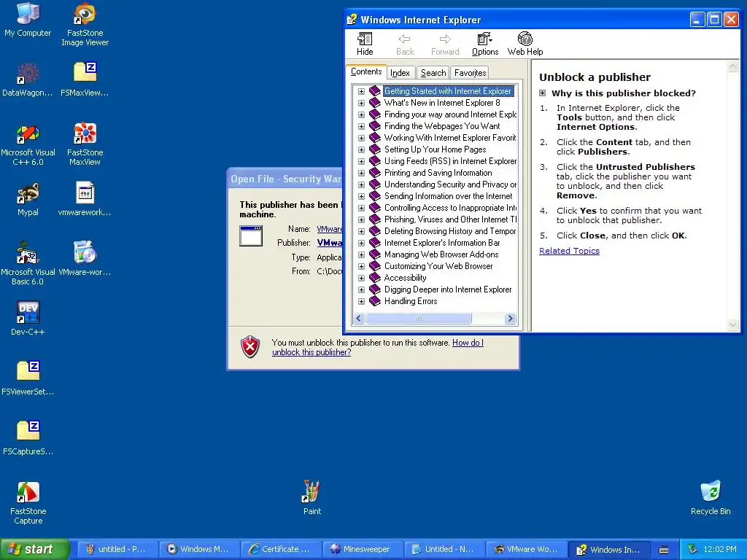This screenshot has height=560, width=747.
Task: Click the Name file link in Security Warning
Action: 330,229
